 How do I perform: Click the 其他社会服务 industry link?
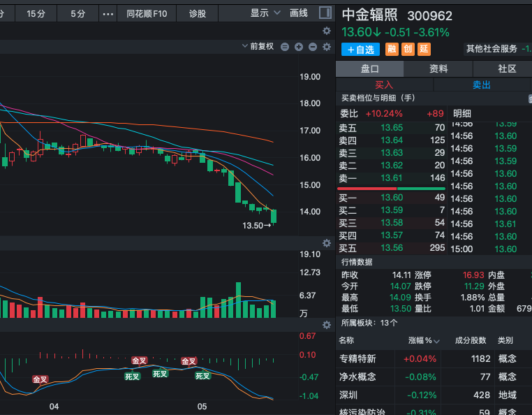click(x=492, y=49)
